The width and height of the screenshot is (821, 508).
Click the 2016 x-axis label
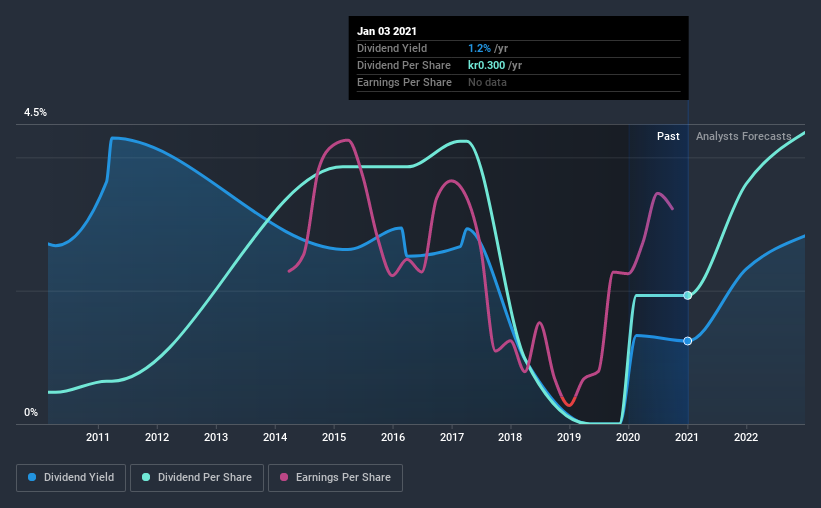coord(393,437)
